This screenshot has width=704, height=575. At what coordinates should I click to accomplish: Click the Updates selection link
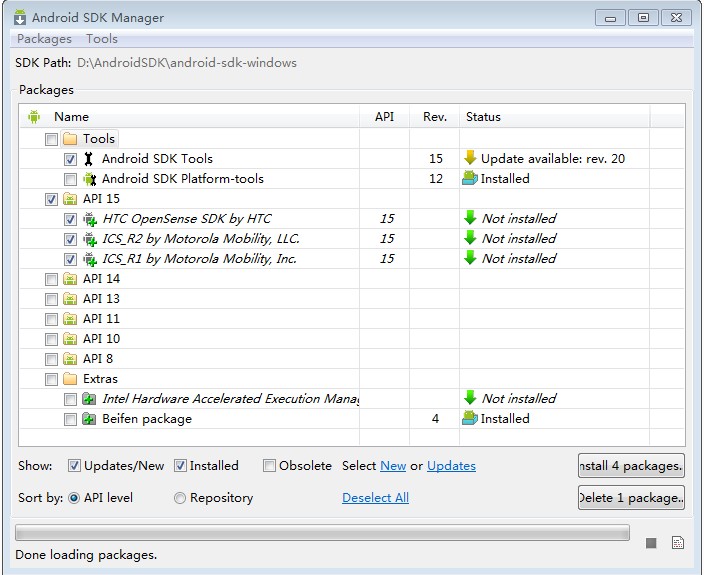tap(451, 466)
